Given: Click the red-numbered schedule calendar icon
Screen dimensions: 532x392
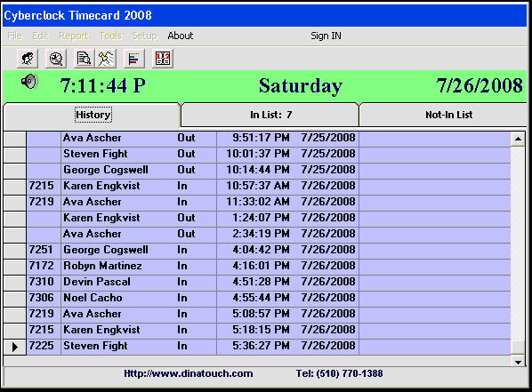Looking at the screenshot, I should tap(163, 59).
